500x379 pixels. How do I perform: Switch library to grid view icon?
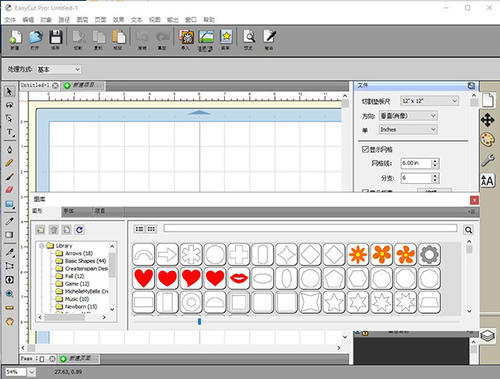click(151, 229)
